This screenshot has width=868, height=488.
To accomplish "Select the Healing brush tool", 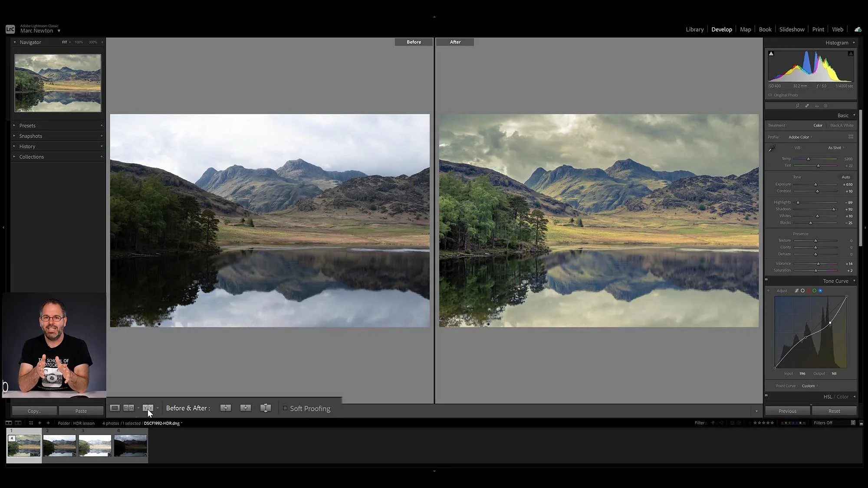I will tap(807, 106).
